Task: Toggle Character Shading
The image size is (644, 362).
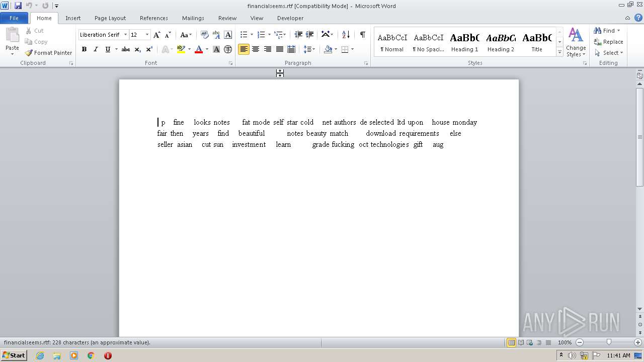Action: point(216,49)
